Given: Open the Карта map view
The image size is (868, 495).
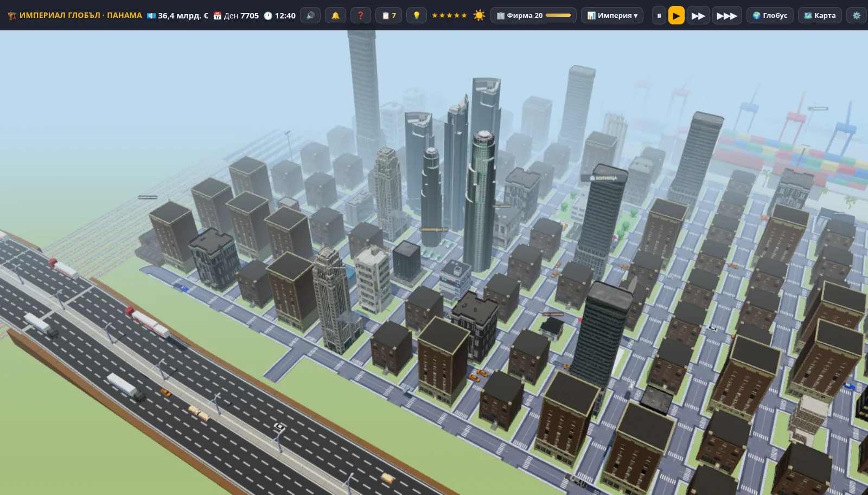Looking at the screenshot, I should 820,15.
